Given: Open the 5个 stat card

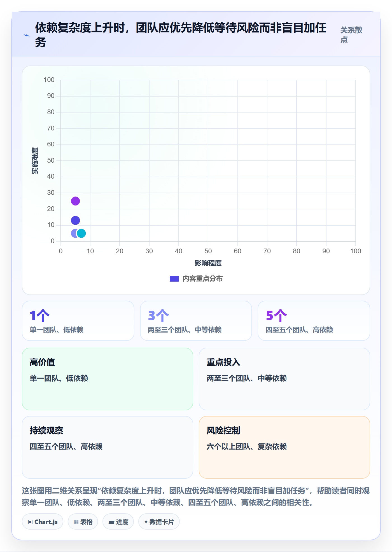Looking at the screenshot, I should point(314,321).
